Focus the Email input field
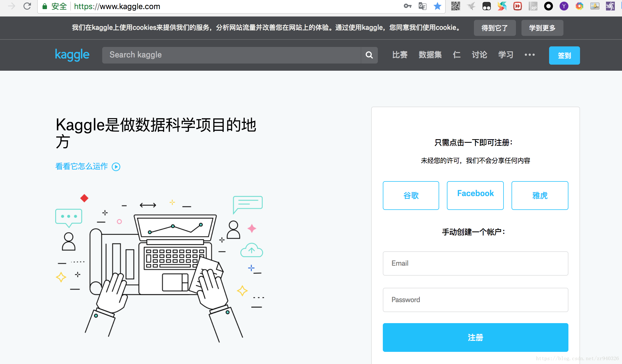 coord(475,263)
